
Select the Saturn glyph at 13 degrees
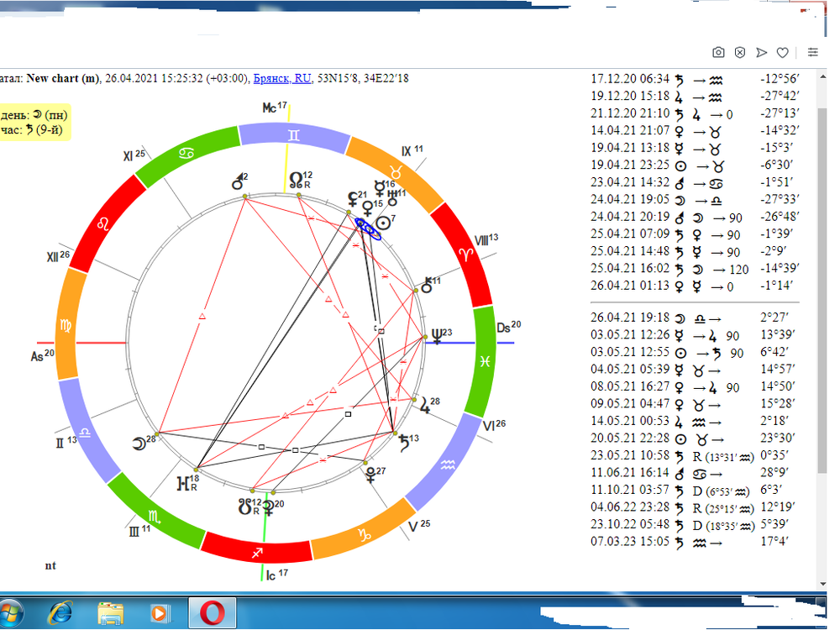[x=405, y=443]
